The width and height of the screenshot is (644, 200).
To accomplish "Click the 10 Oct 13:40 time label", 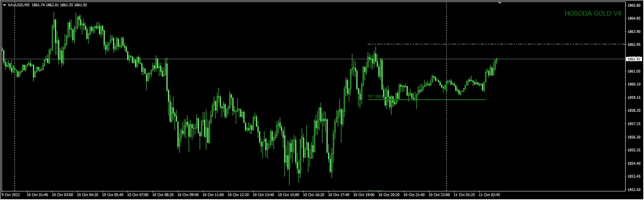I will [263, 195].
